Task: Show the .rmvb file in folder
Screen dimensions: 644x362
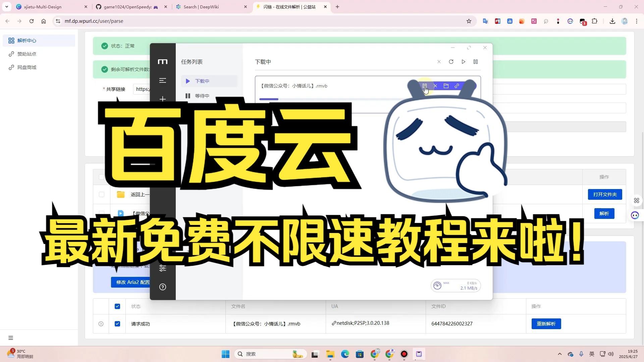Action: [x=446, y=86]
